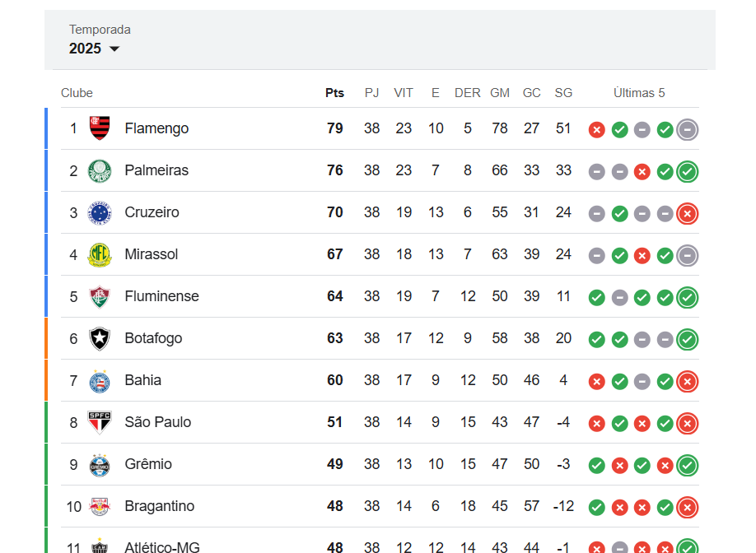Click Cruzeiro's latest match loss icon
This screenshot has width=756, height=553.
(688, 213)
